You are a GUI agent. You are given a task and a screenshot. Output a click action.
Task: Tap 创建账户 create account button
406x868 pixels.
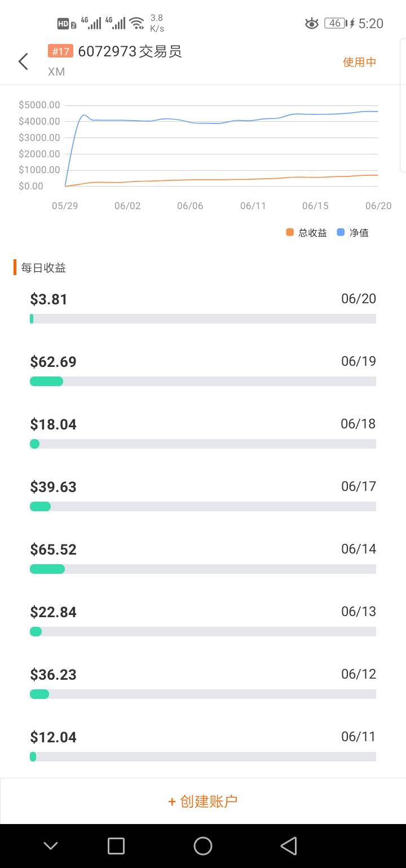pos(203,801)
